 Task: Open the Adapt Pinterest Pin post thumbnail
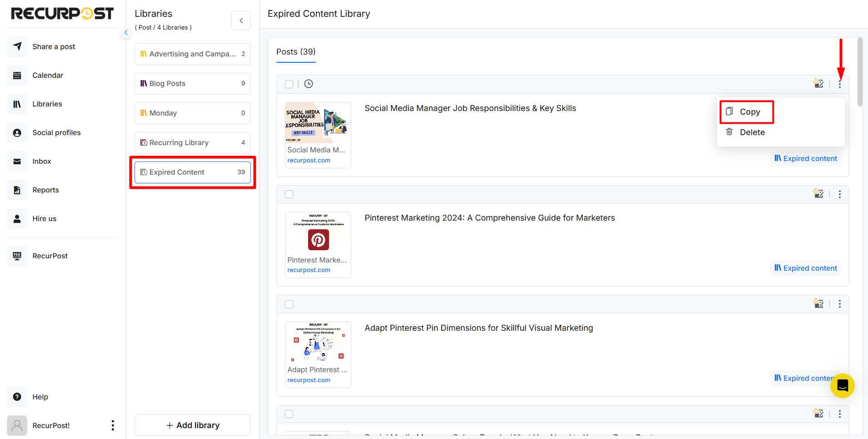pyautogui.click(x=318, y=343)
